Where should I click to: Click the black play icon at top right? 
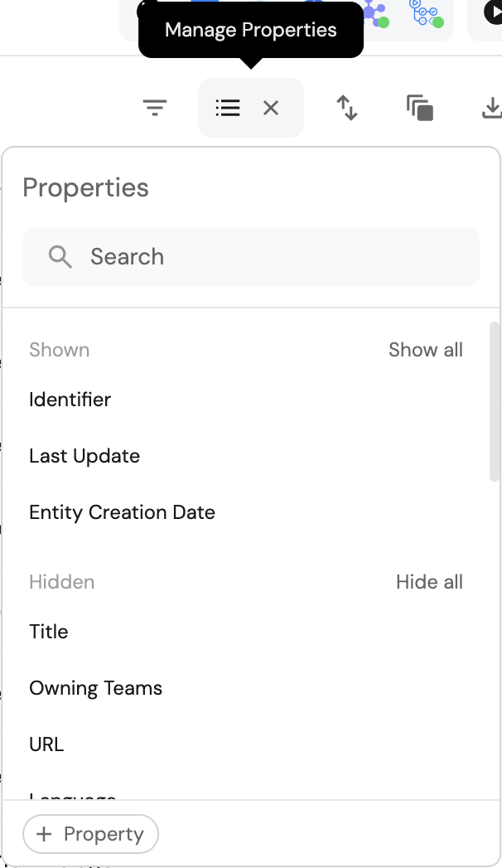pyautogui.click(x=490, y=13)
